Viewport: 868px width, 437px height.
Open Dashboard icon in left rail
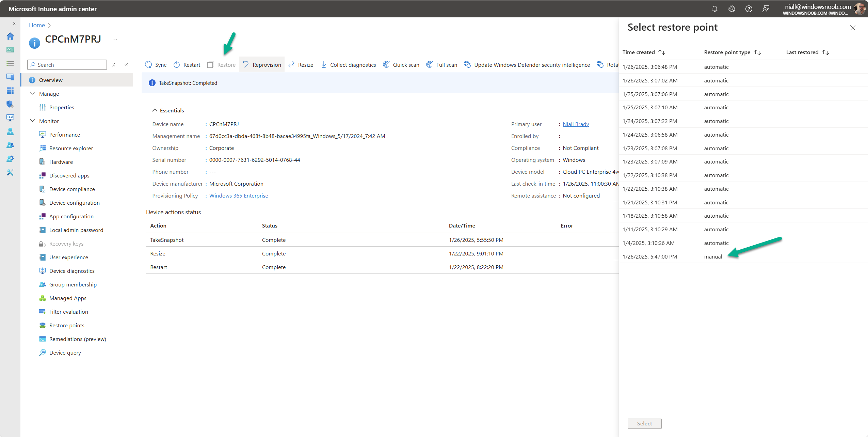pos(10,50)
